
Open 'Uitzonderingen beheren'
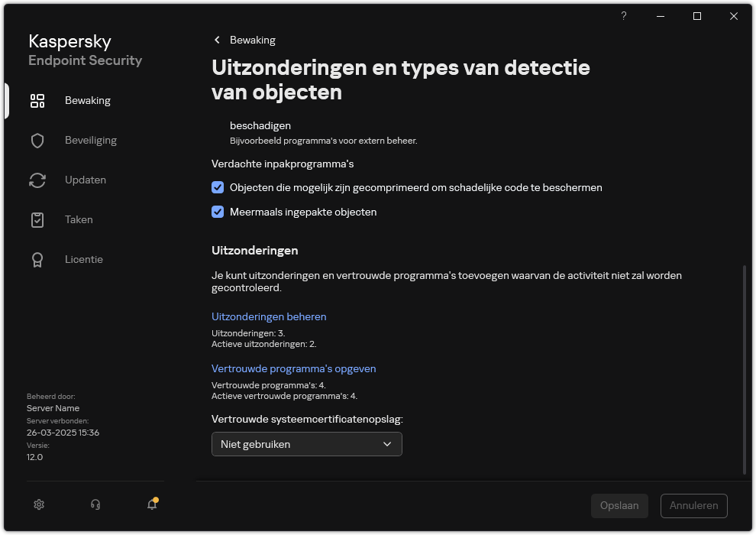[269, 316]
